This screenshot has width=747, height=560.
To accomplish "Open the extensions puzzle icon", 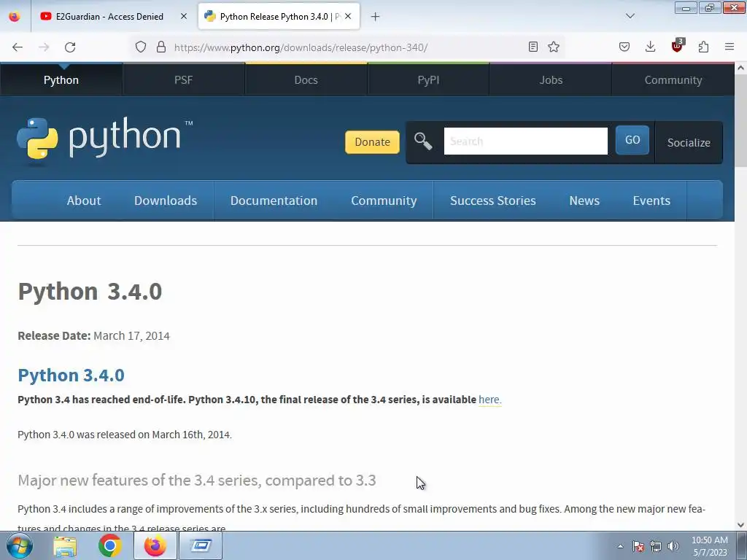I will (x=703, y=47).
